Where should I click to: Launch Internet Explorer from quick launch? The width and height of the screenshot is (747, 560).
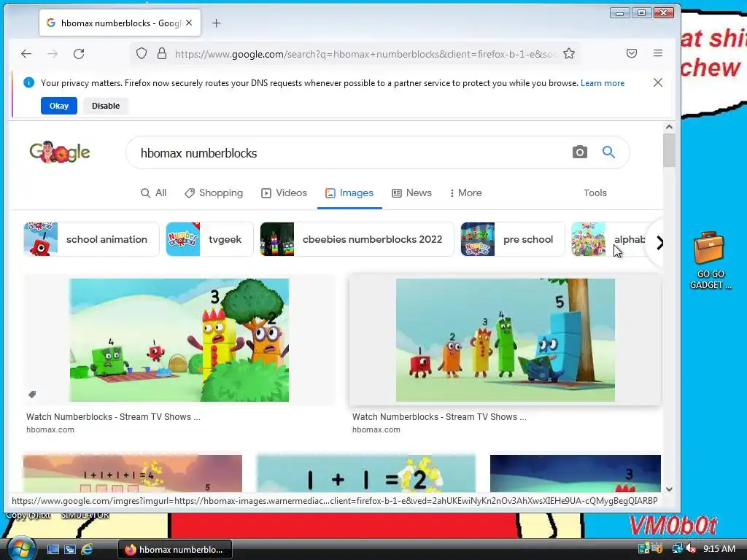(x=87, y=549)
